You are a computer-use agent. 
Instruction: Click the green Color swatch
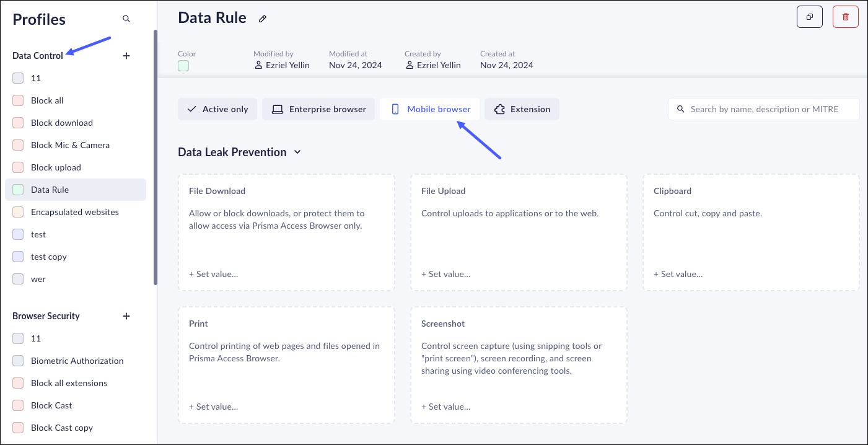(183, 66)
